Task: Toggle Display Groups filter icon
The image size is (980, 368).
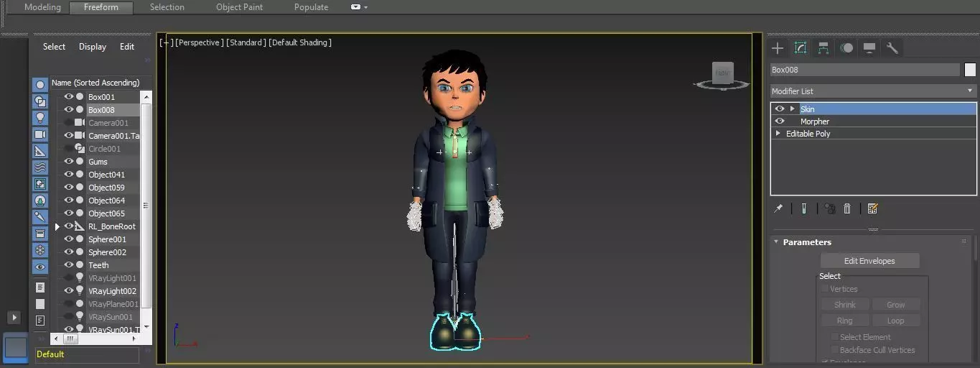Action: click(x=40, y=184)
